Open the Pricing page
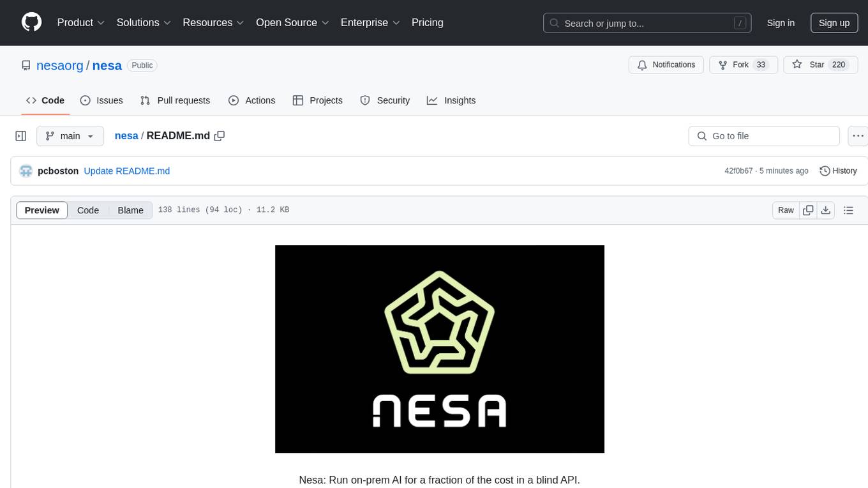The height and width of the screenshot is (488, 868). pos(428,22)
